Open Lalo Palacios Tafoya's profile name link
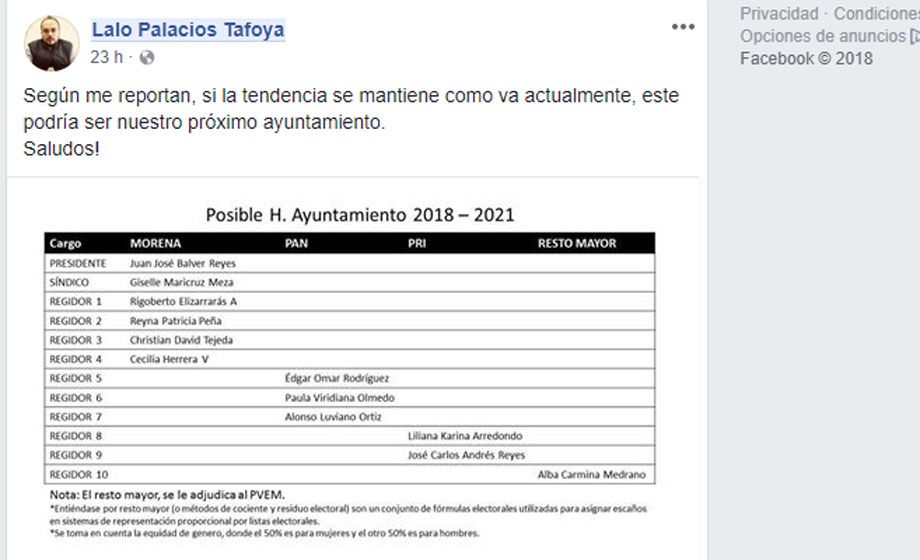The height and width of the screenshot is (560, 920). [188, 30]
